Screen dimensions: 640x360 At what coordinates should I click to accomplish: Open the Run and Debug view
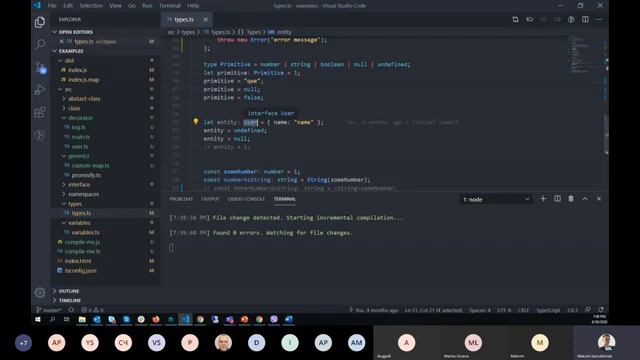click(x=40, y=90)
